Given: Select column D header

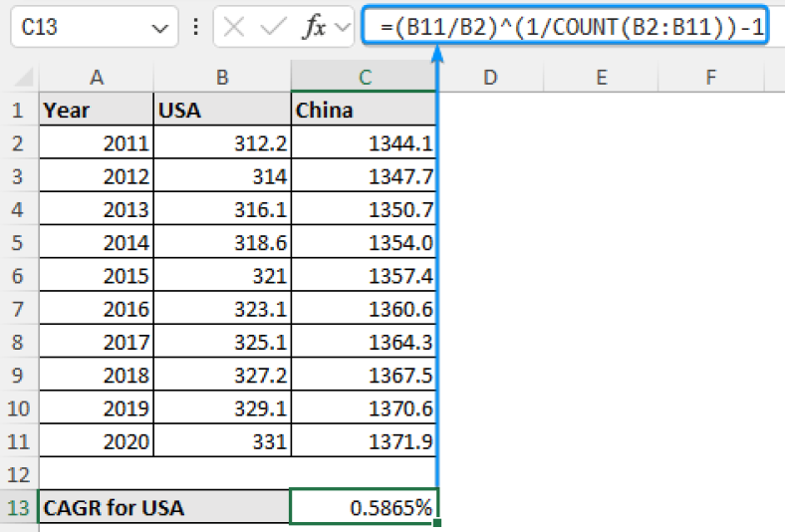Looking at the screenshot, I should [x=490, y=77].
